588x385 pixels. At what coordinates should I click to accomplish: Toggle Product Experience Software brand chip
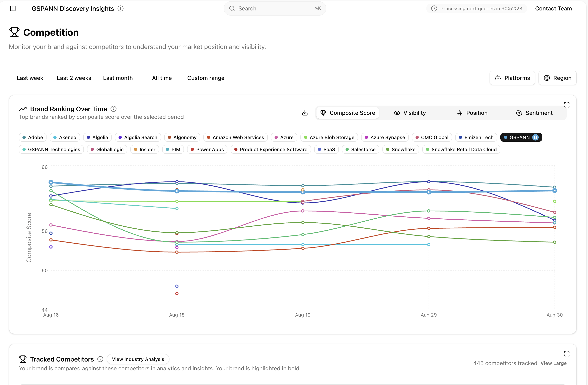[x=271, y=150]
